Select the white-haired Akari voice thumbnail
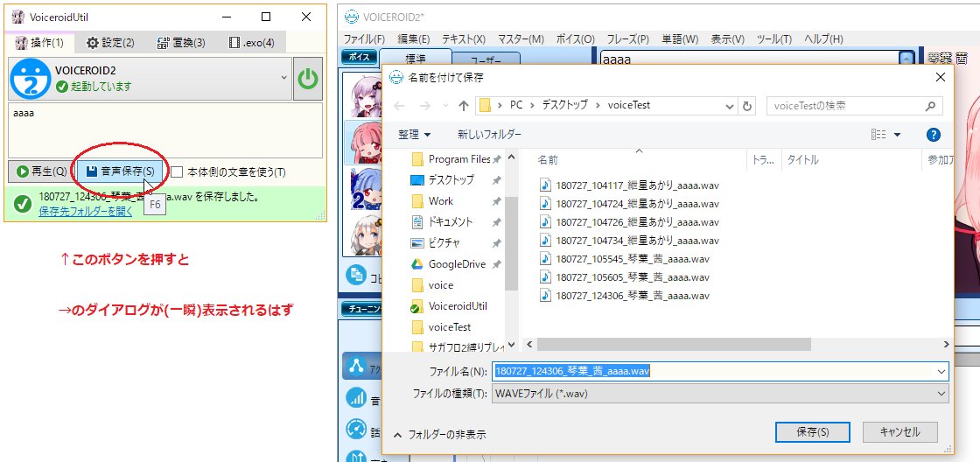The width and height of the screenshot is (980, 462). tap(363, 234)
